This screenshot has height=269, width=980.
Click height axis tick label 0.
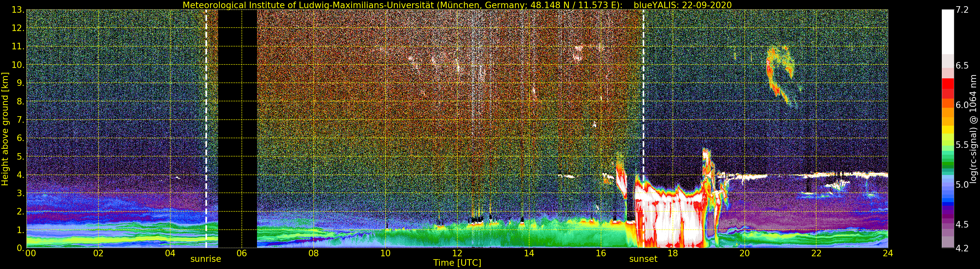[20, 248]
